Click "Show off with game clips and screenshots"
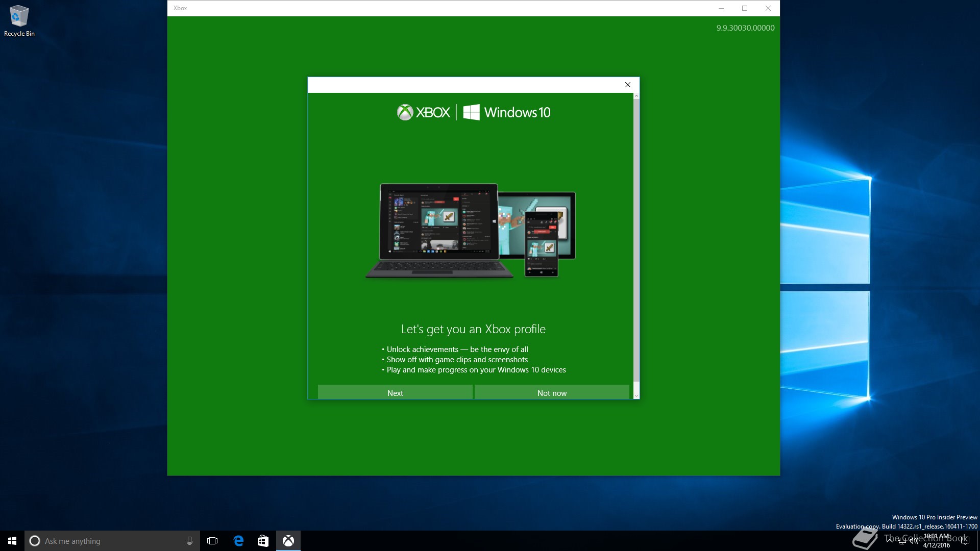980x551 pixels. (457, 360)
